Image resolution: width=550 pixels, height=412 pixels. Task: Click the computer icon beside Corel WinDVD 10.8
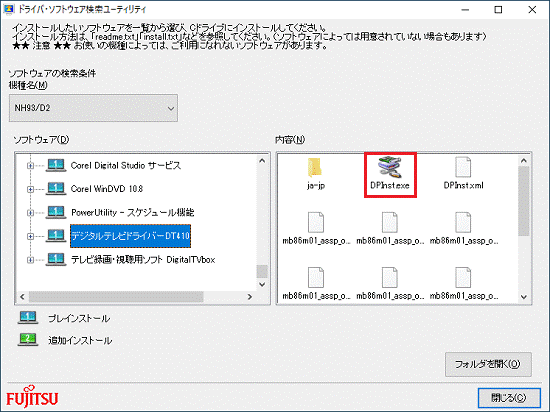56,189
